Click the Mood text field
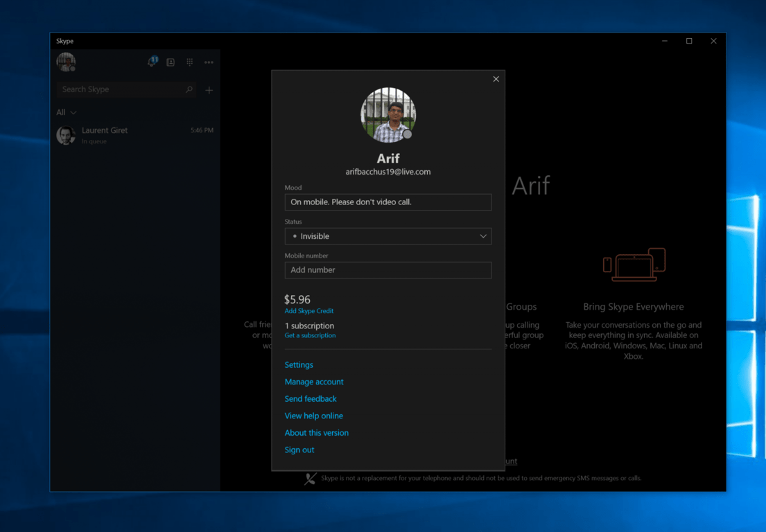 click(388, 202)
